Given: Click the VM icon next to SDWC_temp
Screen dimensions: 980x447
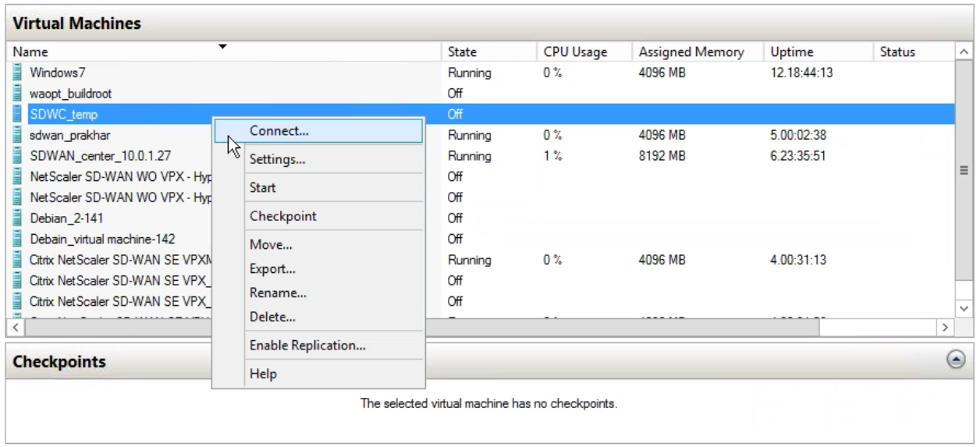Looking at the screenshot, I should 17,115.
